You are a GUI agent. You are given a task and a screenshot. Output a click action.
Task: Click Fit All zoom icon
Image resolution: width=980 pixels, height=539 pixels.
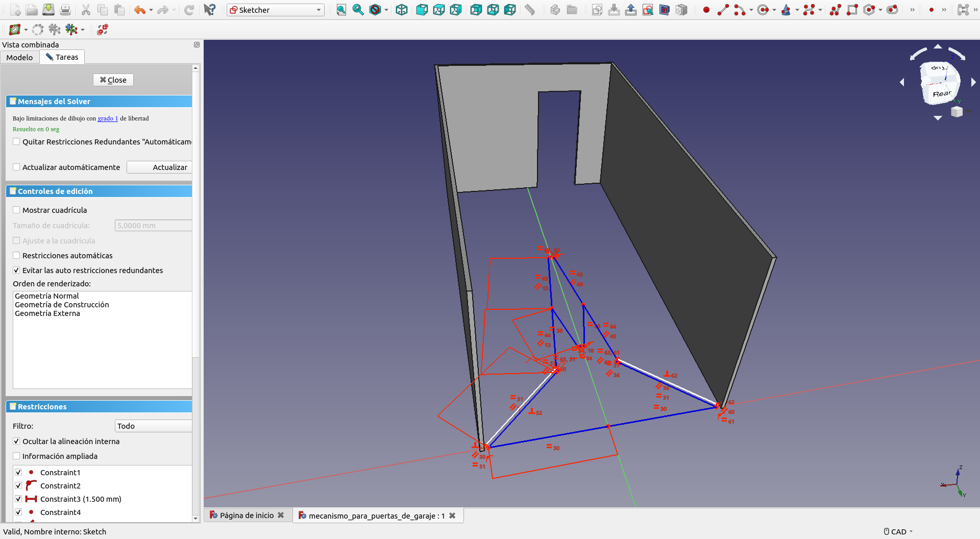click(x=341, y=10)
